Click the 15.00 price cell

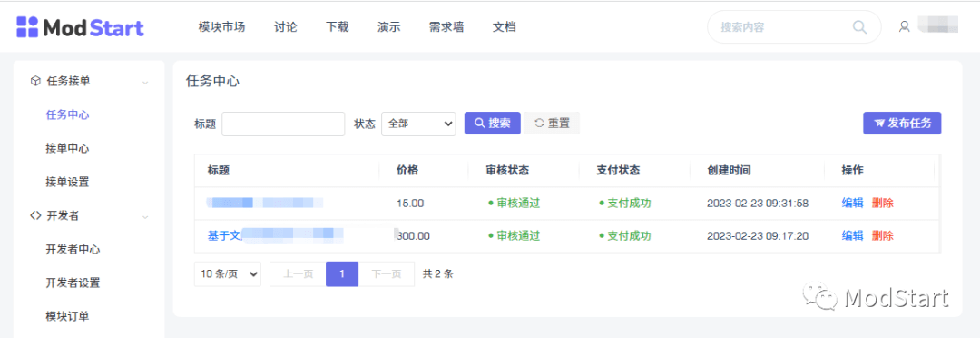coord(410,203)
